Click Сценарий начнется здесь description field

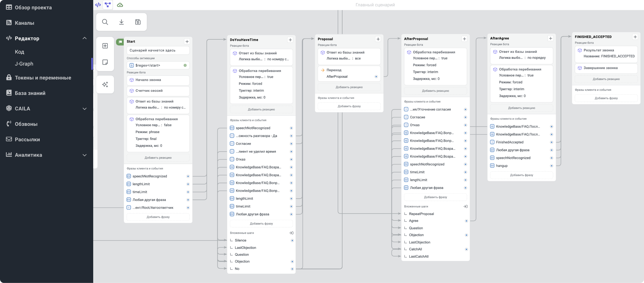coord(158,50)
